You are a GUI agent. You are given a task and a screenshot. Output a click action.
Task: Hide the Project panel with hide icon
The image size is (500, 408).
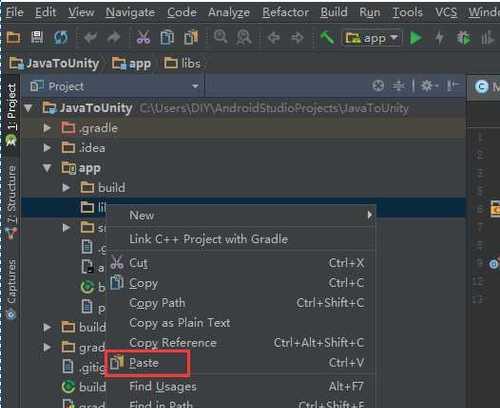pos(453,86)
